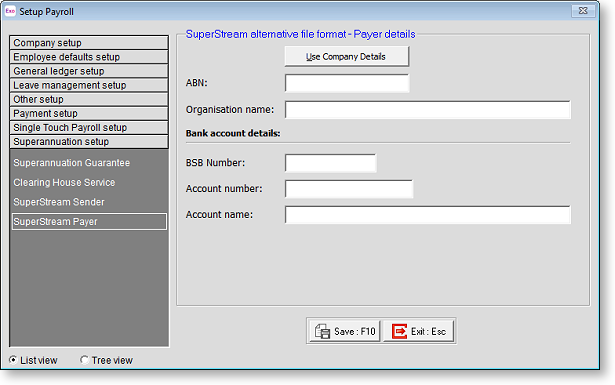Click the Exo app icon in title bar
This screenshot has width=615, height=385.
pos(10,11)
